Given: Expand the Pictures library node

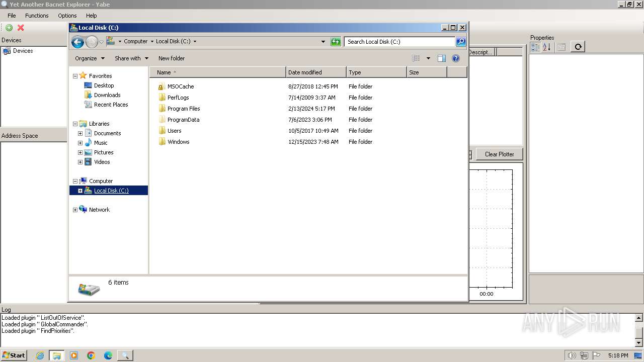Looking at the screenshot, I should click(80, 153).
